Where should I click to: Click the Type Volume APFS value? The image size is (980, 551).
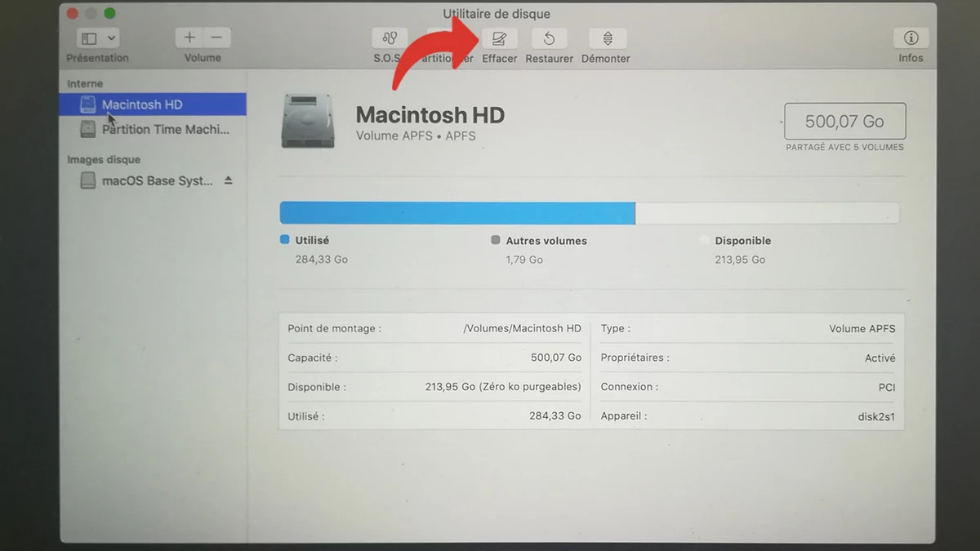tap(862, 329)
